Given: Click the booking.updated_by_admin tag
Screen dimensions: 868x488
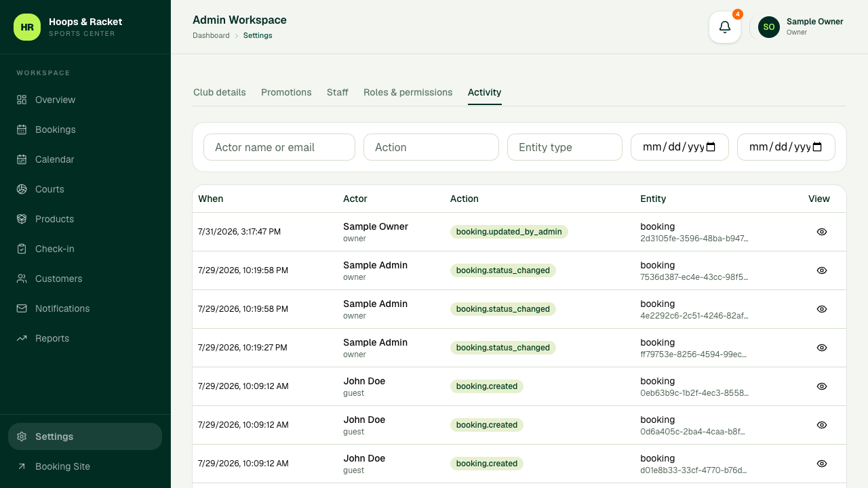Looking at the screenshot, I should pyautogui.click(x=509, y=232).
